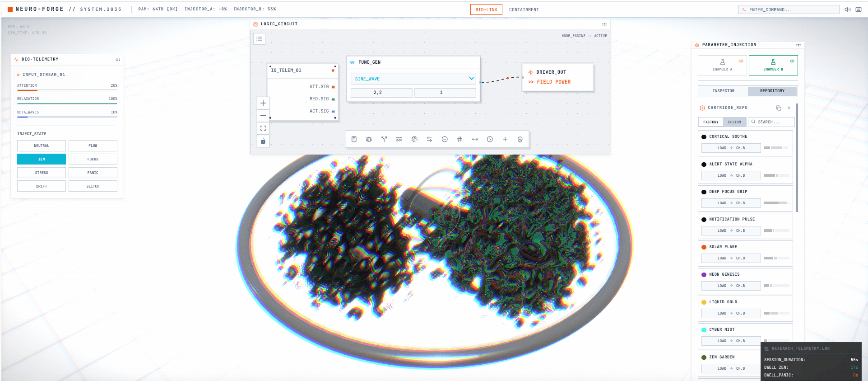
Task: Toggle Chamber A visibility eye
Action: 741,61
